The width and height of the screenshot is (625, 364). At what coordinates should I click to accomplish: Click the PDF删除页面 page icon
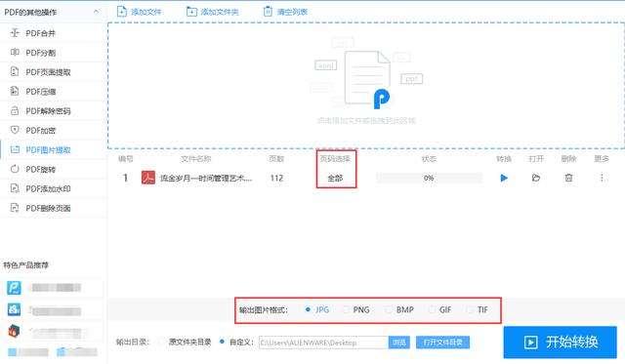click(x=15, y=208)
